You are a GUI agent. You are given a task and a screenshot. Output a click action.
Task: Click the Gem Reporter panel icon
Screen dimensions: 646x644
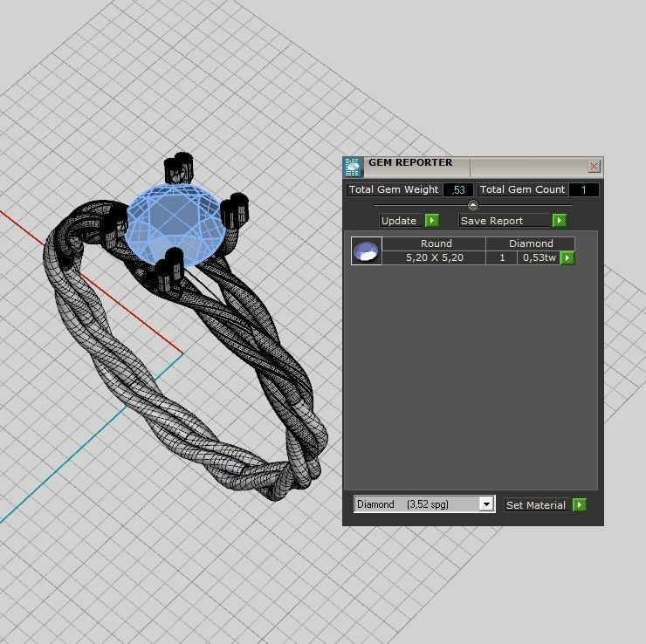click(353, 168)
